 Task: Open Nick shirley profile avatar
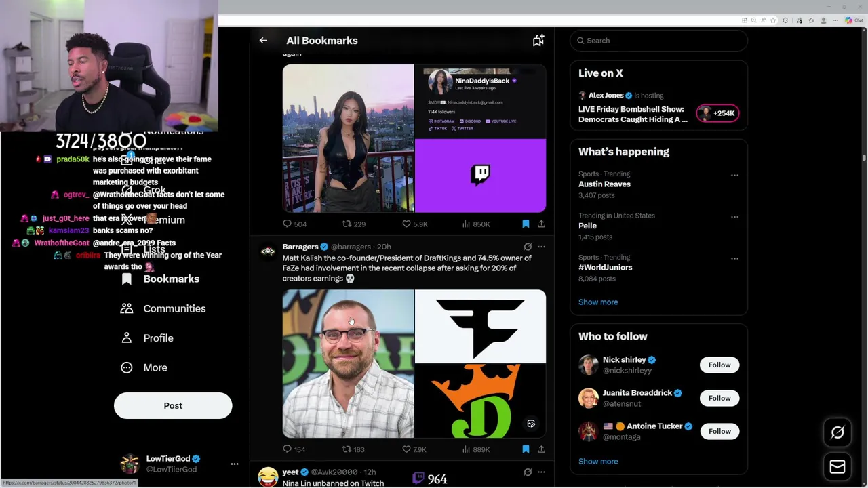click(x=588, y=365)
